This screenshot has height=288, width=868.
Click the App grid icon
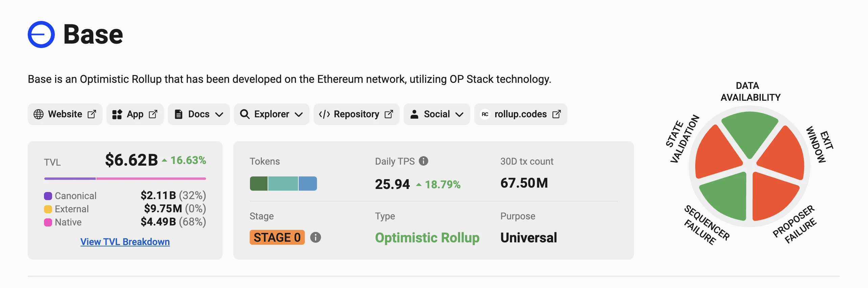[117, 114]
